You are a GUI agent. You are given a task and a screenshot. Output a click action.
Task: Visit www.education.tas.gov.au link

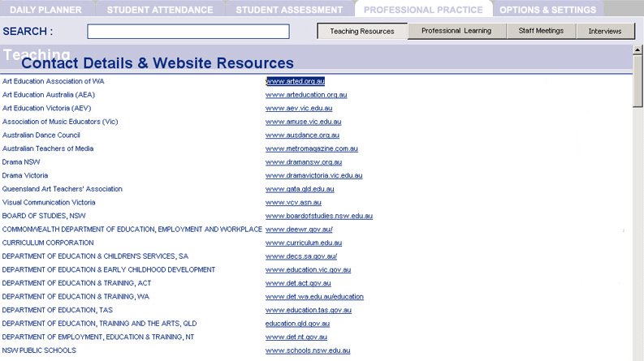coord(308,310)
